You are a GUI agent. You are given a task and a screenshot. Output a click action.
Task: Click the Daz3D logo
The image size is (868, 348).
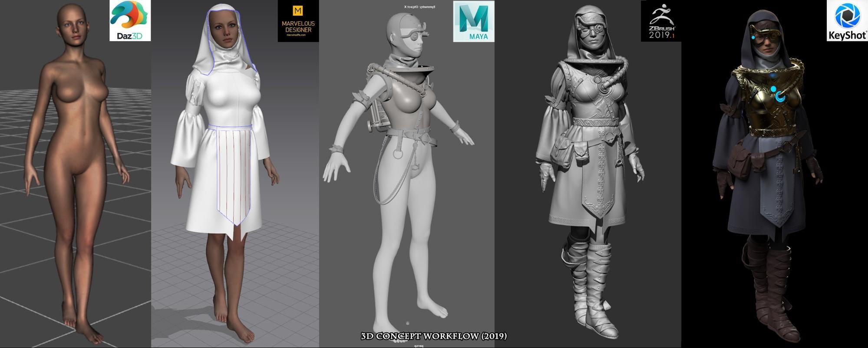click(130, 21)
